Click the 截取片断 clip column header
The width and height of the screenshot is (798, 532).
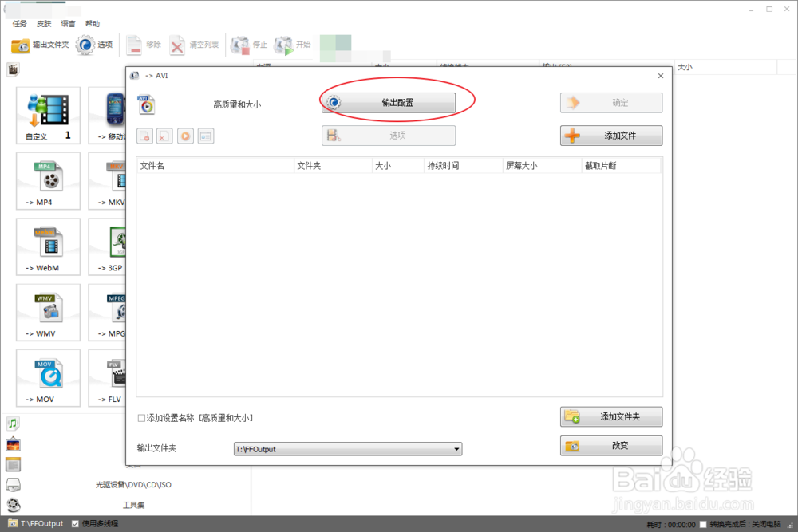pos(622,166)
